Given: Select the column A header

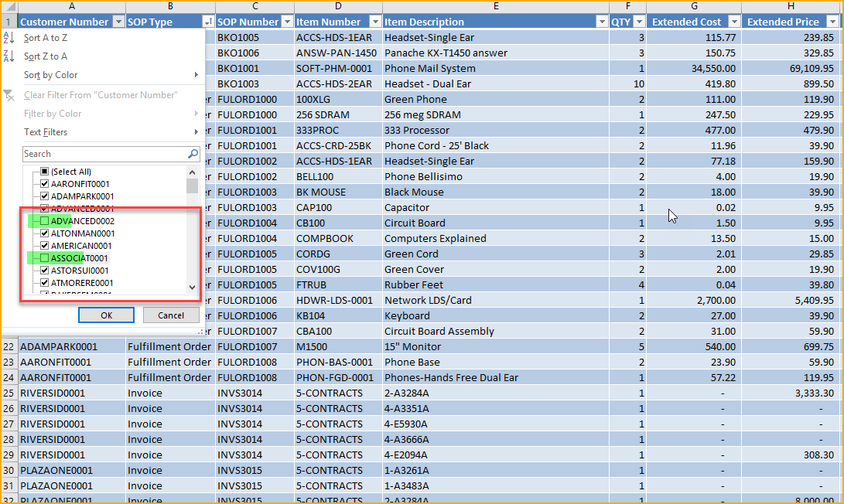Looking at the screenshot, I should click(72, 6).
